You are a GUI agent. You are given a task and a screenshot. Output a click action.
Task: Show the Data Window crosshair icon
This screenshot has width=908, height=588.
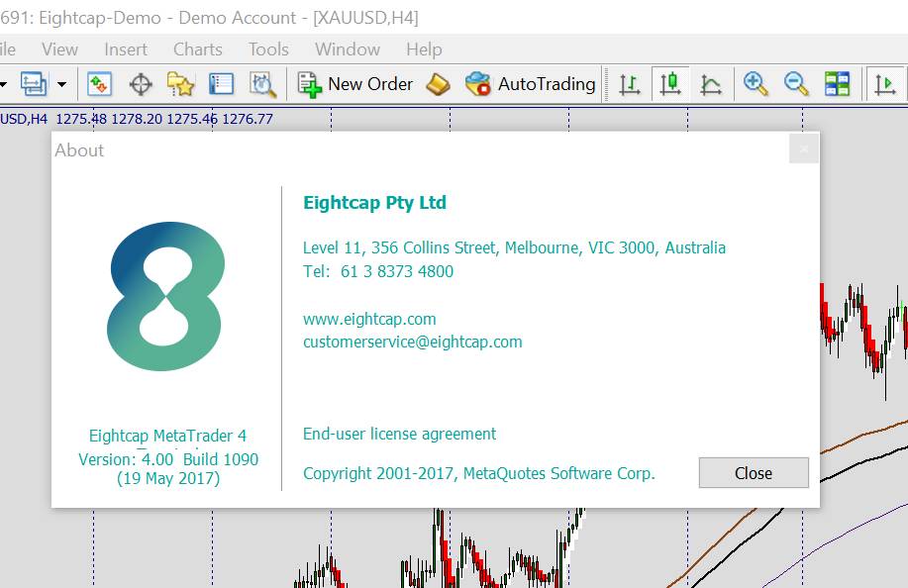point(141,84)
